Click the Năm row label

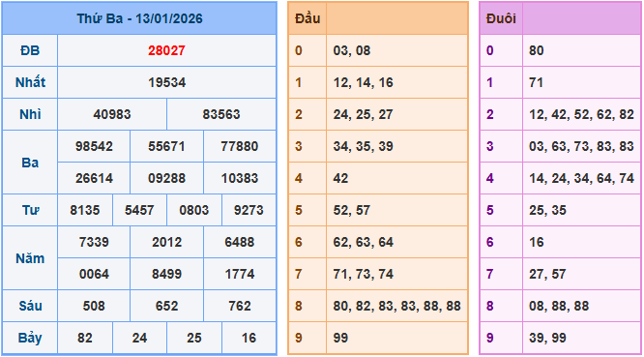pos(30,258)
